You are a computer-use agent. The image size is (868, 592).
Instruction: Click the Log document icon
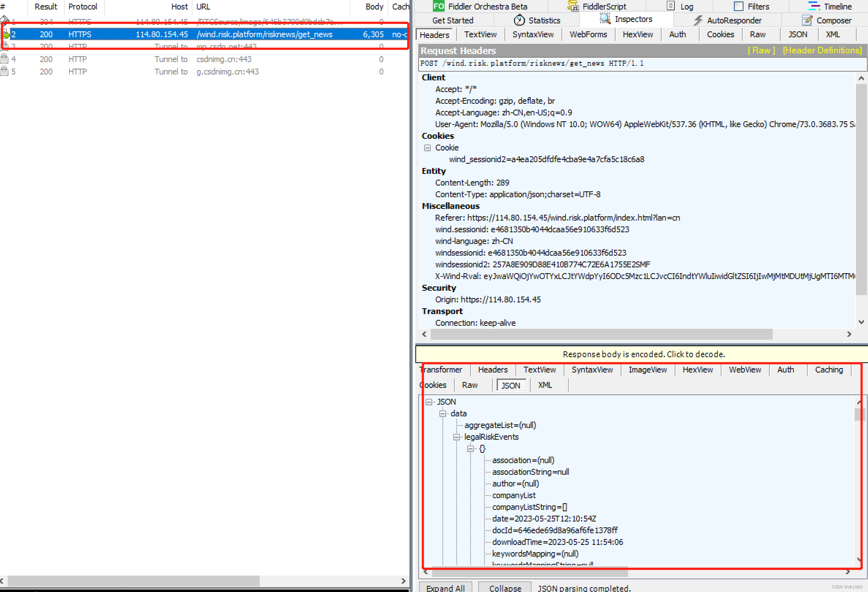click(671, 6)
